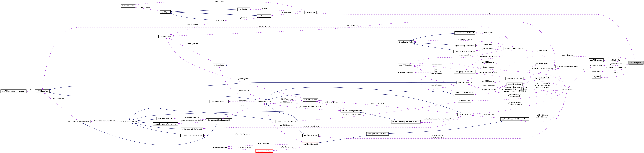Open the marParameters class node
The image size is (644, 153).
(x=128, y=6)
